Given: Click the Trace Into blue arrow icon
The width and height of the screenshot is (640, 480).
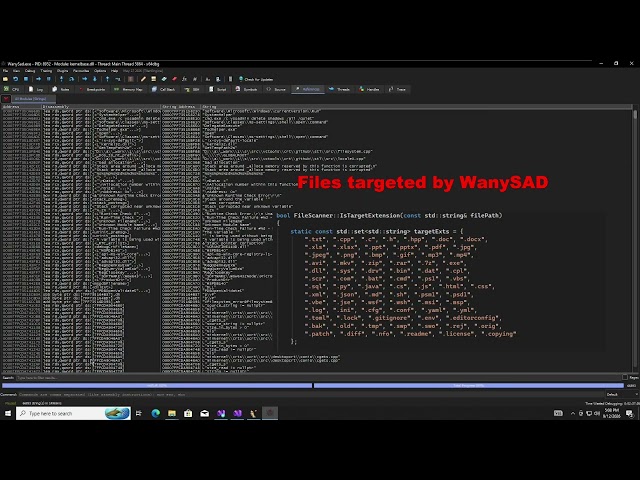Looking at the screenshot, I should tap(84, 79).
